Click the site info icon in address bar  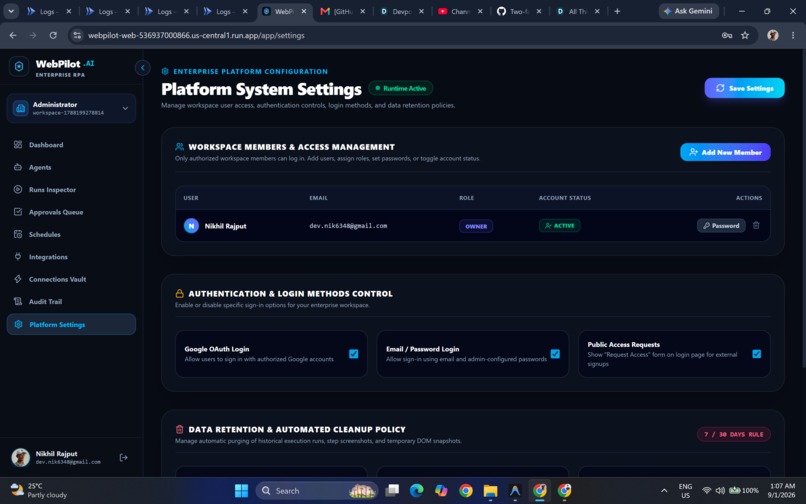pos(77,35)
